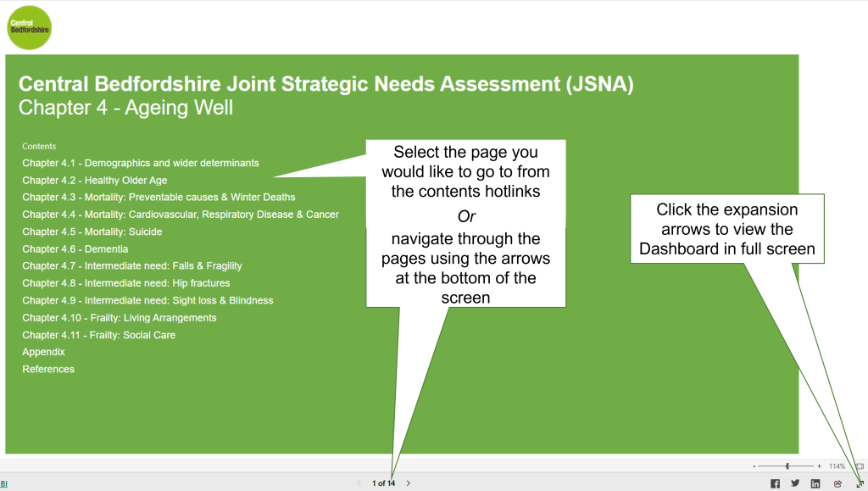Open the References page link
The height and width of the screenshot is (491, 868).
48,369
